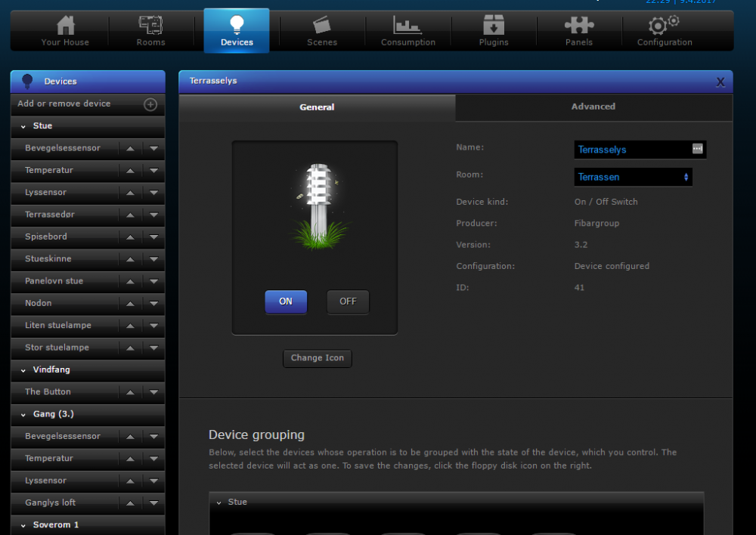Open the Your House section
Viewport: 756px width, 535px height.
(65, 31)
